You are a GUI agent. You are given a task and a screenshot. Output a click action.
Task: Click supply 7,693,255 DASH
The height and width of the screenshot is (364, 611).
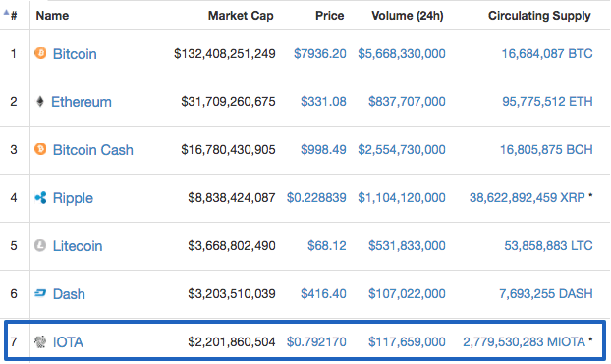pos(546,293)
